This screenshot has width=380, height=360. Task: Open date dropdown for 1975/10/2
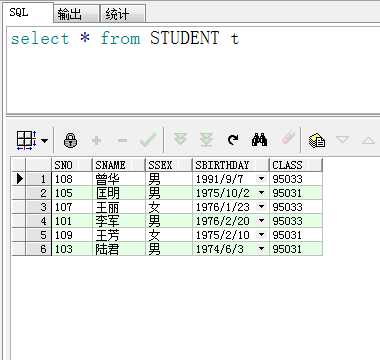[x=262, y=193]
